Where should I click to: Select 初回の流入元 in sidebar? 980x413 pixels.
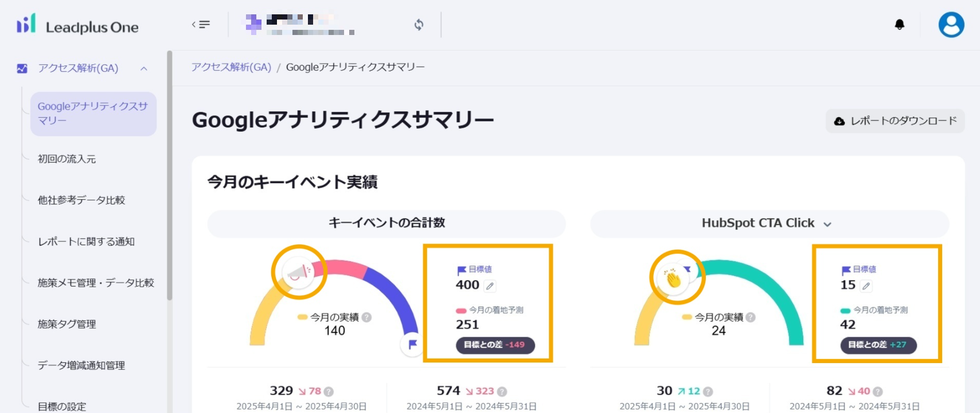(x=67, y=159)
